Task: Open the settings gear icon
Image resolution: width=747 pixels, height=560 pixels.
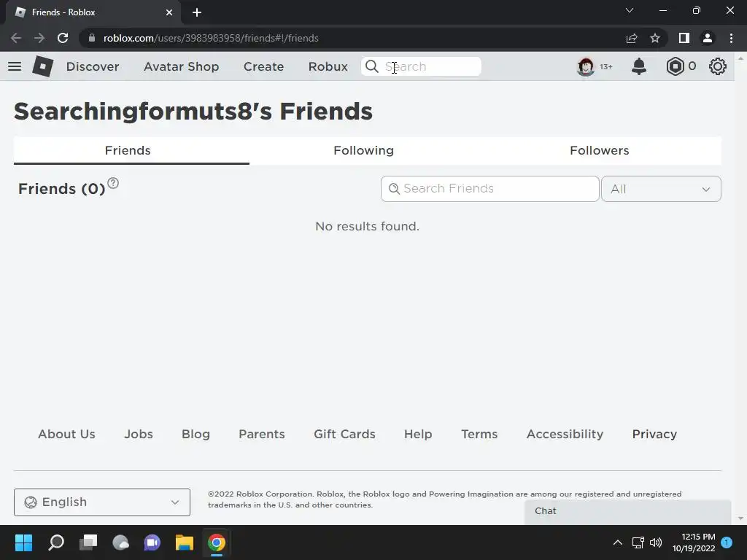Action: point(718,66)
